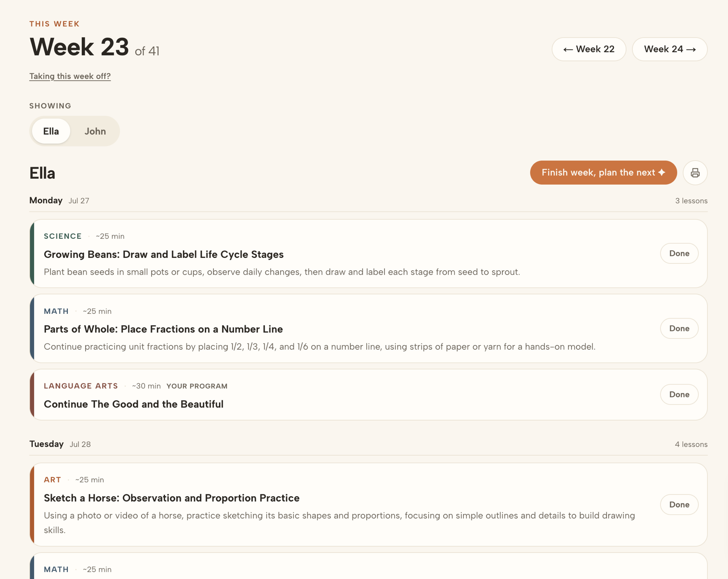Click the LANGUAGE ARTS subject label
Screen dimensions: 728x579
pos(81,386)
